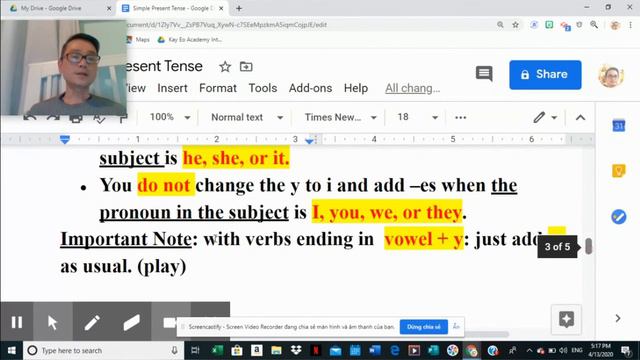This screenshot has width=640, height=360.
Task: Open the Windows notification center
Action: [x=626, y=351]
